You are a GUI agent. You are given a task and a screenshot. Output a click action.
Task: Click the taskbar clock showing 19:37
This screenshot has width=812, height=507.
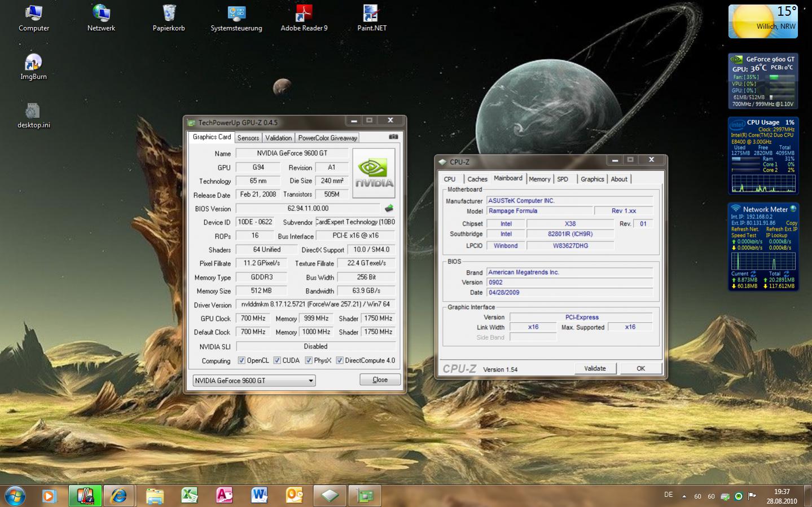(x=782, y=496)
